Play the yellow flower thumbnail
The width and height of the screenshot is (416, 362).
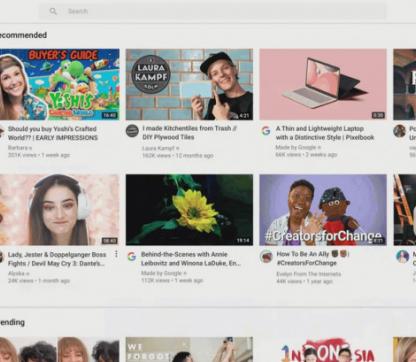189,210
